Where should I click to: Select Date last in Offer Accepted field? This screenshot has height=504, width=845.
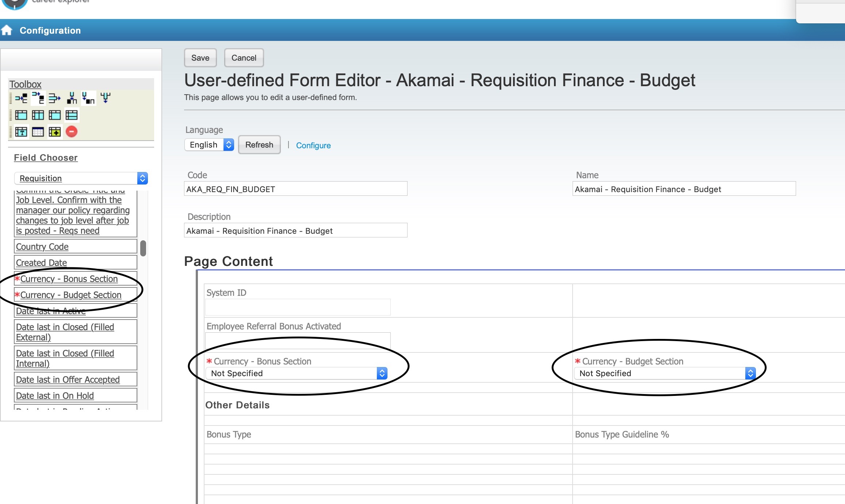pos(76,379)
